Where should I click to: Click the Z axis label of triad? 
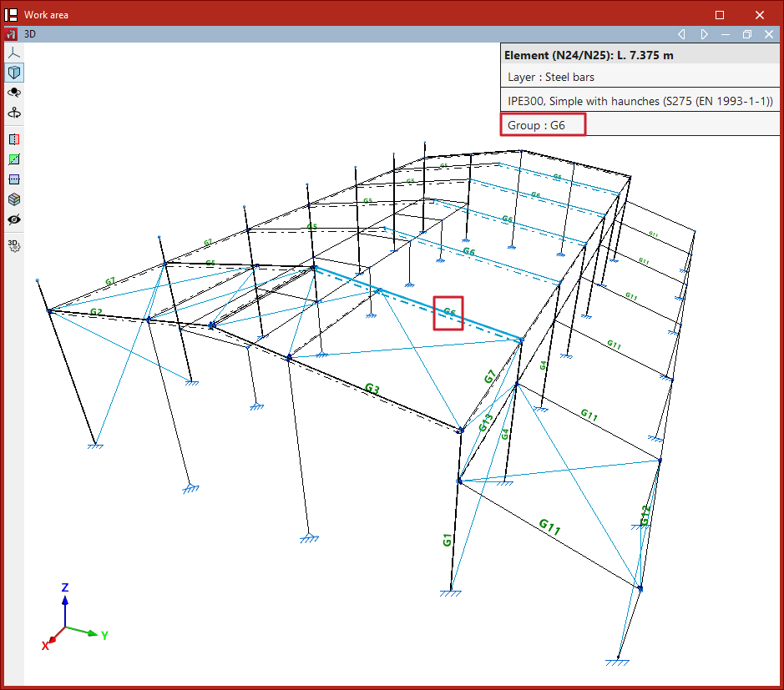point(65,587)
